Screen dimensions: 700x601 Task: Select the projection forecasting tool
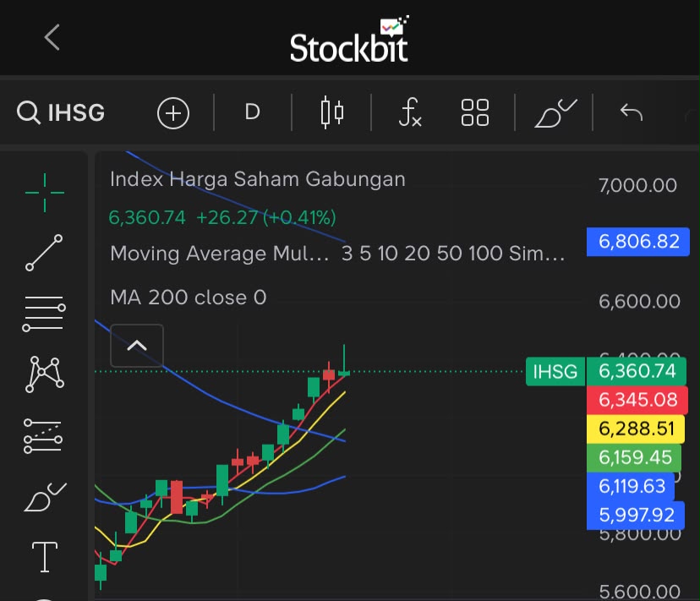(43, 436)
